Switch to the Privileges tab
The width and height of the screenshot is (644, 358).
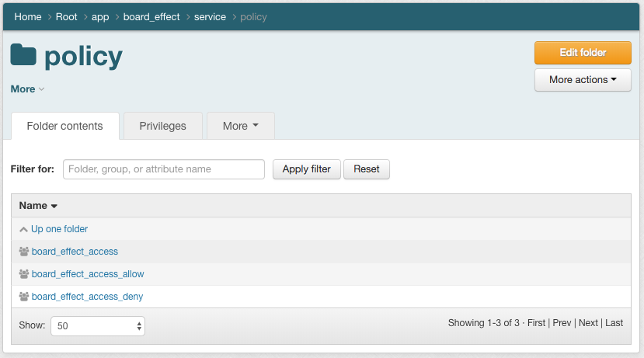pyautogui.click(x=162, y=126)
